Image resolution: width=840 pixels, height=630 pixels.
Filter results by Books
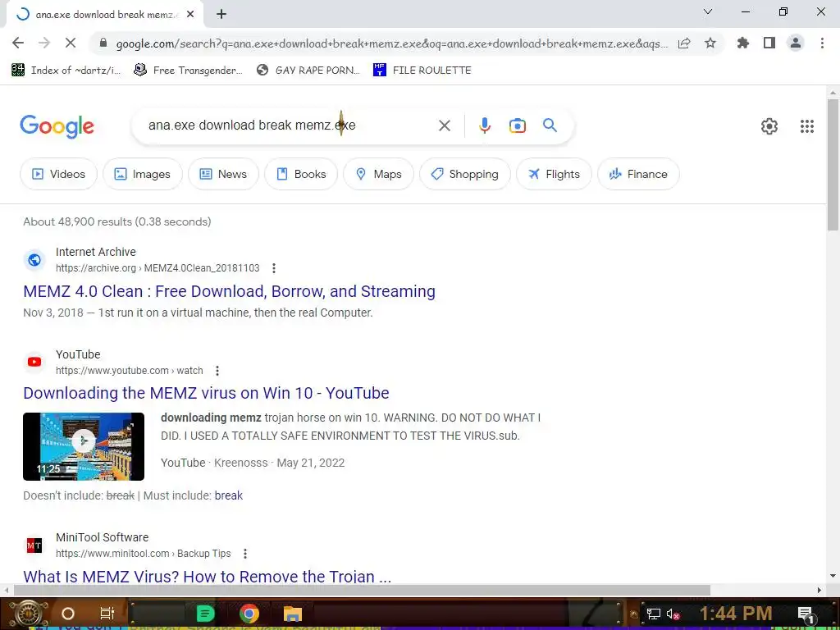click(301, 174)
